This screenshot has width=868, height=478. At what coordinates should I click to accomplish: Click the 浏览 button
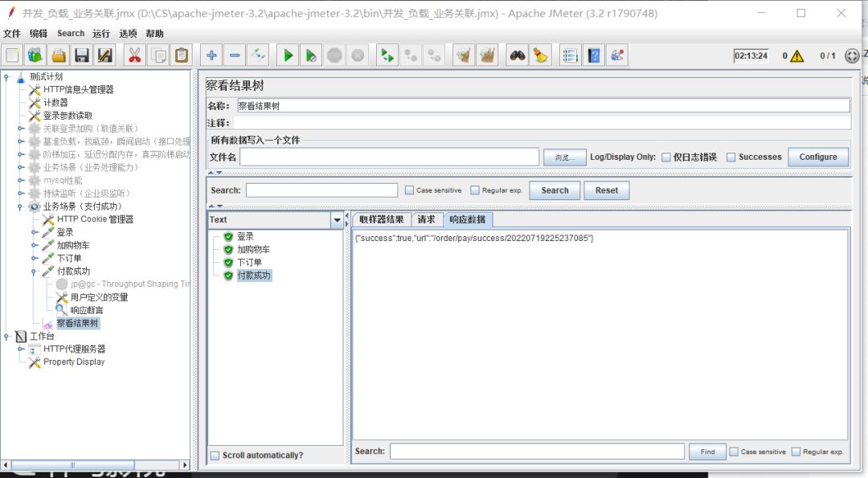click(566, 157)
